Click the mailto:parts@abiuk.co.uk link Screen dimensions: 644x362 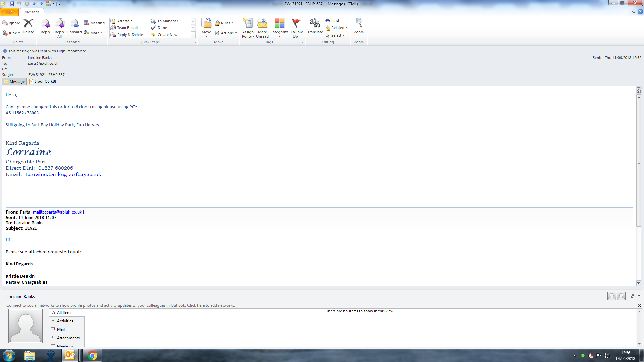57,212
